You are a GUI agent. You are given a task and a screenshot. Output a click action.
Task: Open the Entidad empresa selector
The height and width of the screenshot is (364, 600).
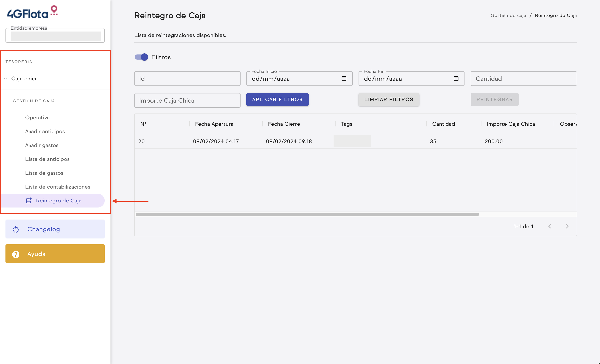coord(55,36)
